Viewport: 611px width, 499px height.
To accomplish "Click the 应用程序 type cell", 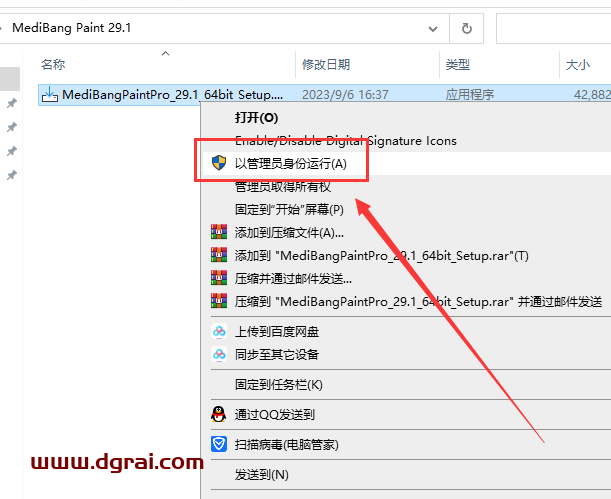I will point(470,95).
